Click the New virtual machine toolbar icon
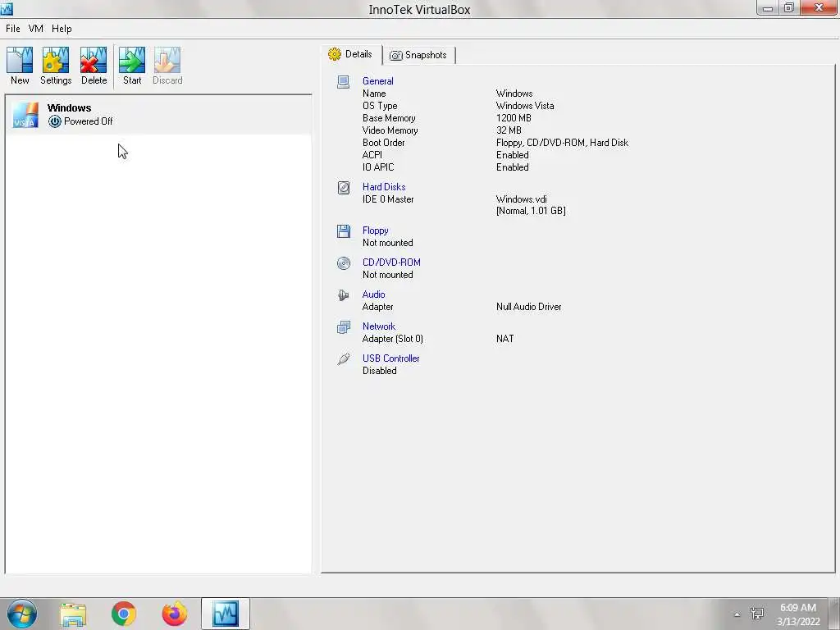The height and width of the screenshot is (630, 840). point(20,60)
